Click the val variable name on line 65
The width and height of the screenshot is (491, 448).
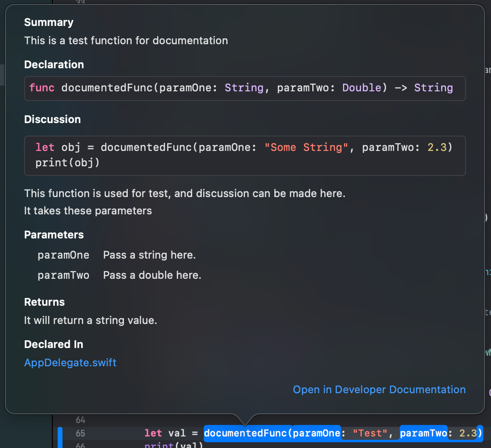pos(176,433)
